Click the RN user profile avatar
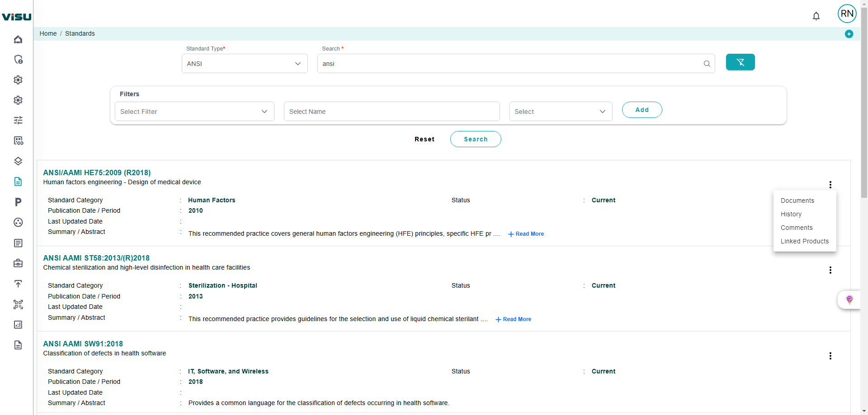Screen dimensions: 868x415 point(847,14)
